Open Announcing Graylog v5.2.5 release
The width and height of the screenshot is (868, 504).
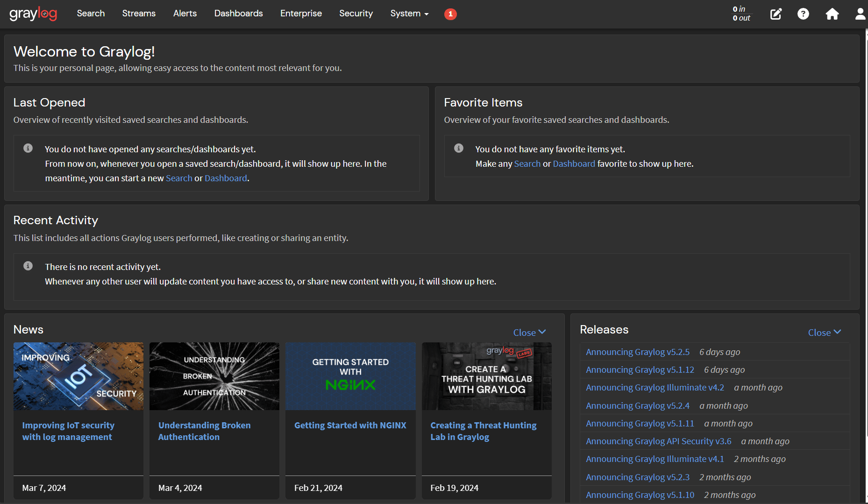[638, 352]
